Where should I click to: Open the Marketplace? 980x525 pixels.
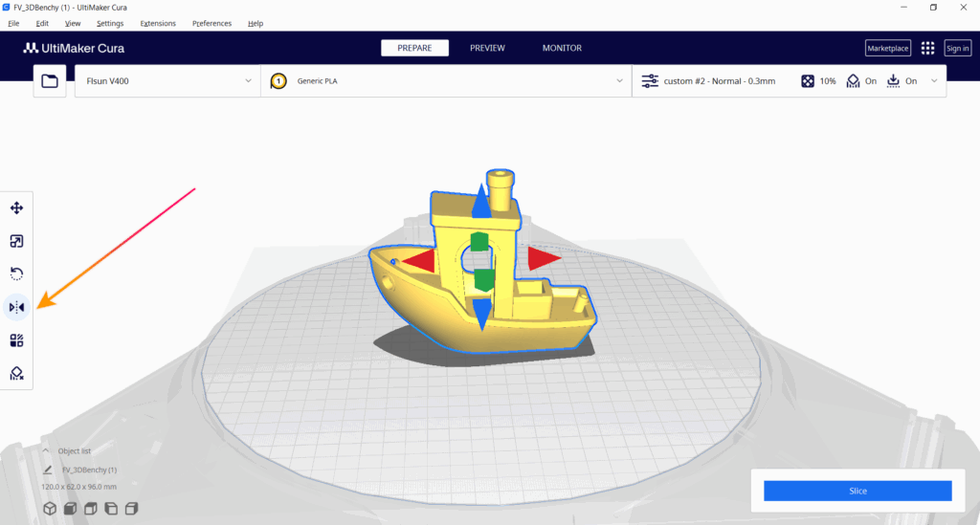coord(887,48)
